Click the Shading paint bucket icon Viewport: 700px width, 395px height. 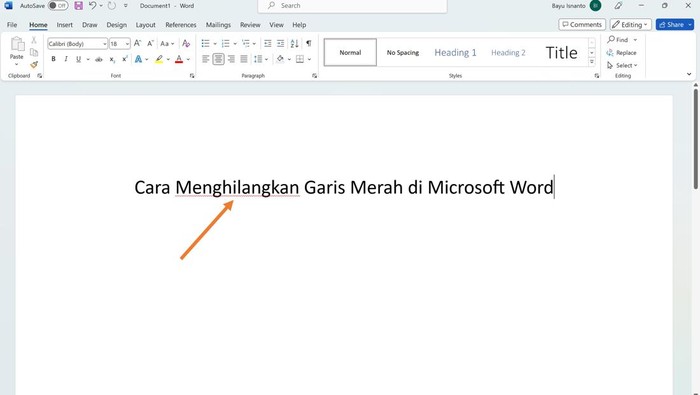point(280,59)
